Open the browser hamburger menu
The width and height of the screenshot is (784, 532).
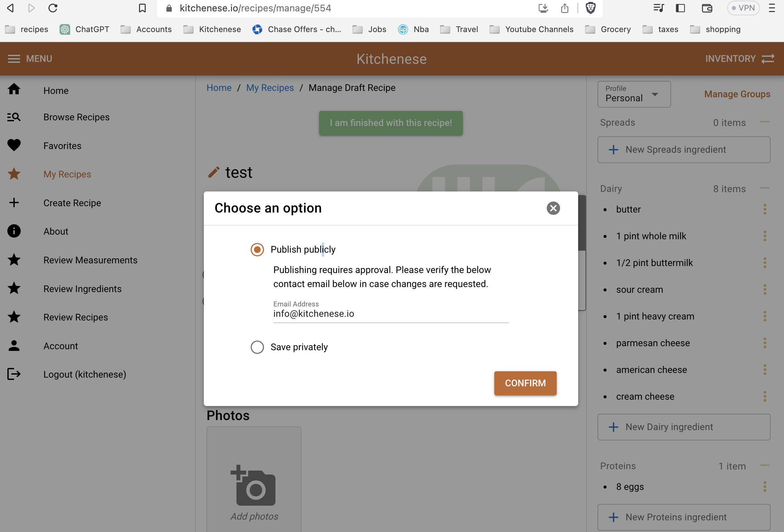[x=772, y=8]
